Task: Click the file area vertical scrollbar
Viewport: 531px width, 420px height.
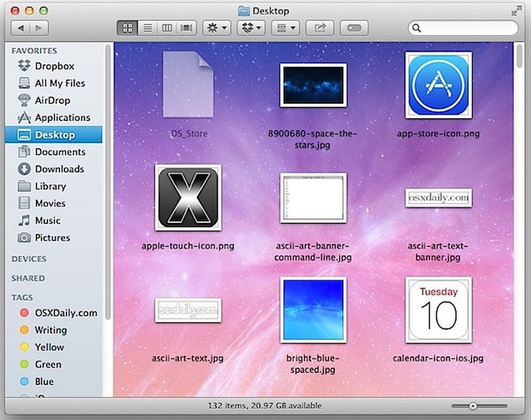Action: click(520, 56)
